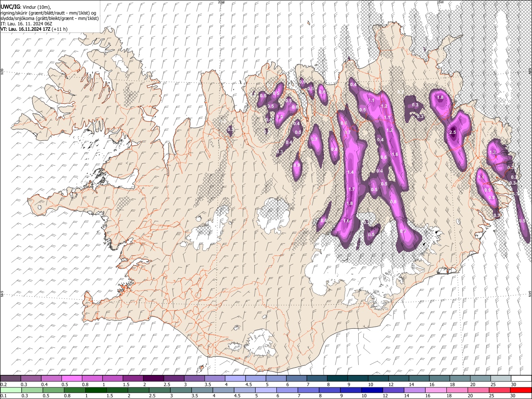The width and height of the screenshot is (532, 399).
Task: Pick the top-row legend swatch between 1 and 1.5
Action: tap(112, 378)
